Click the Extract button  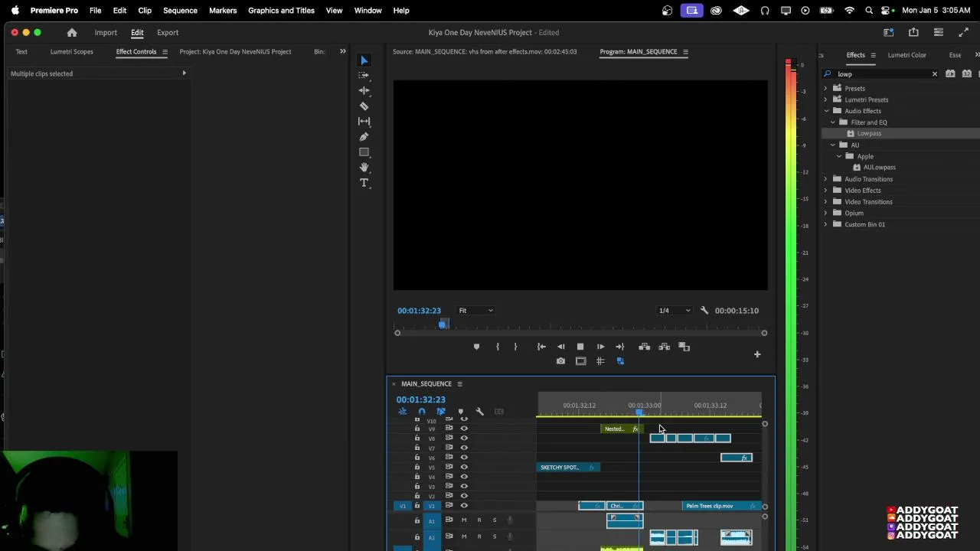(x=664, y=347)
